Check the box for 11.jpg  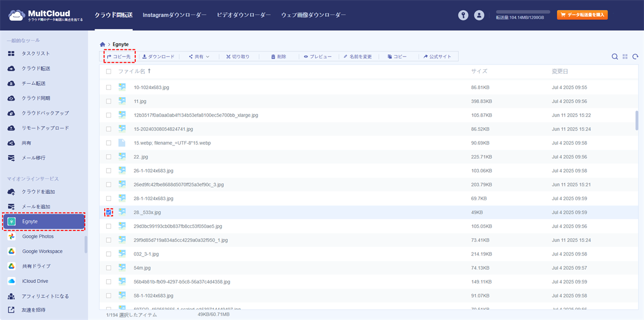(109, 101)
